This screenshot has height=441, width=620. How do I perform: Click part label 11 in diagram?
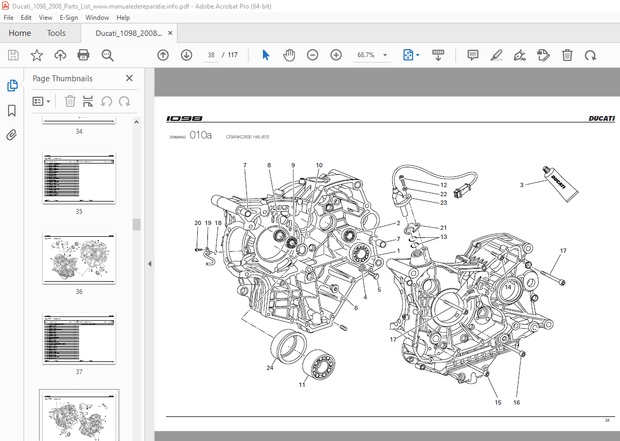302,384
